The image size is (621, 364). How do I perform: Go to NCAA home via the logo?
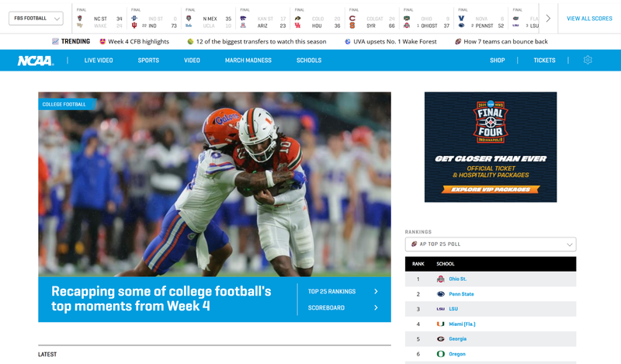point(36,61)
